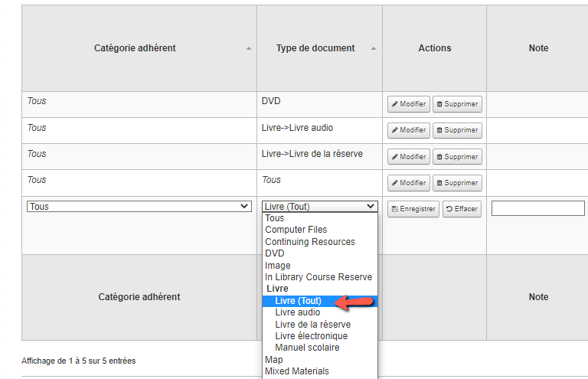588x379 pixels.
Task: Select Manuel scolaire document type
Action: [307, 348]
